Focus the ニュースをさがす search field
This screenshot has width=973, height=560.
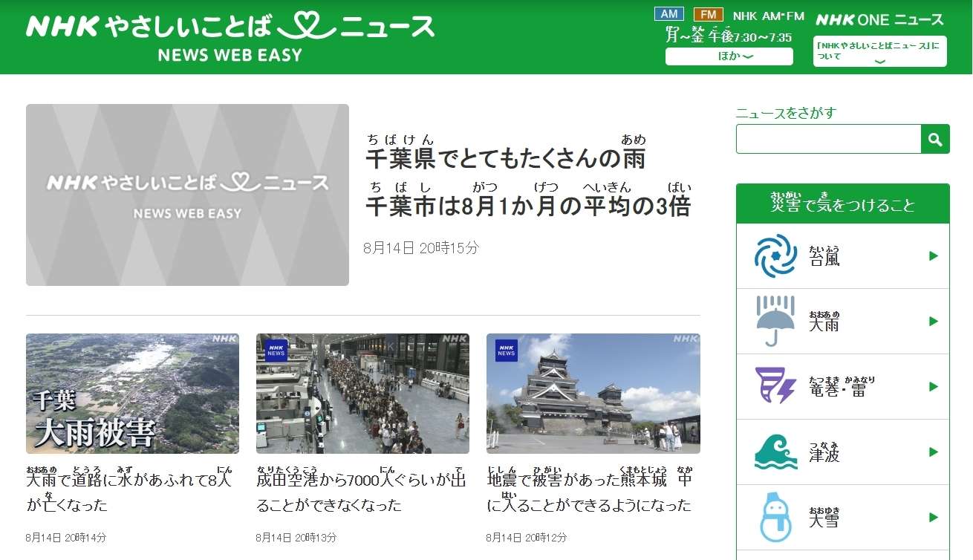pyautogui.click(x=828, y=139)
